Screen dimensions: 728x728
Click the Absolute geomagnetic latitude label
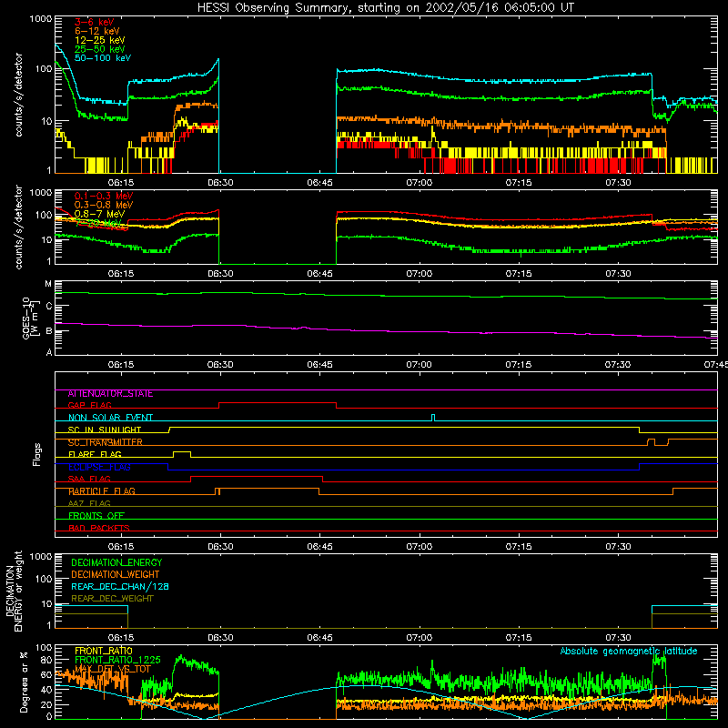[x=629, y=652]
